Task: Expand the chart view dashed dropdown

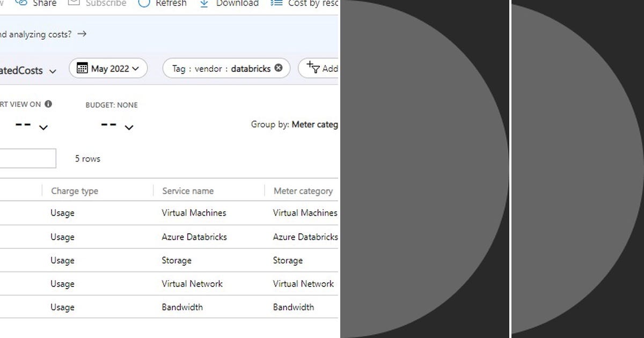Action: click(x=43, y=128)
